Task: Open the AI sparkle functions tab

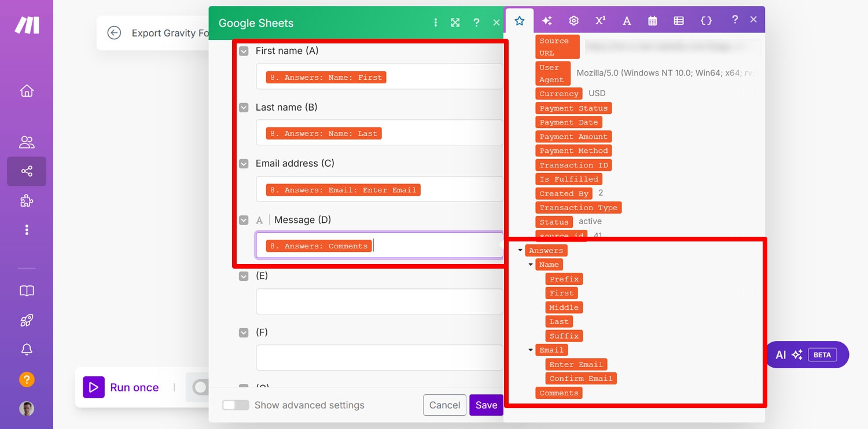Action: coord(547,21)
